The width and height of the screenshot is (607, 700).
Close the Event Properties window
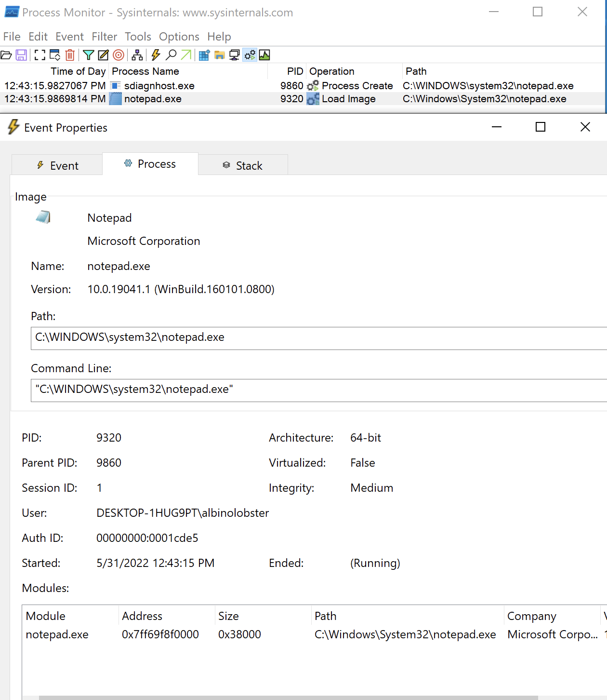click(585, 127)
